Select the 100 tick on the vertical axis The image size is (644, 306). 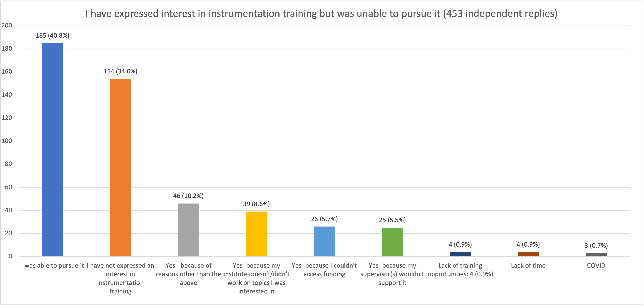7,141
